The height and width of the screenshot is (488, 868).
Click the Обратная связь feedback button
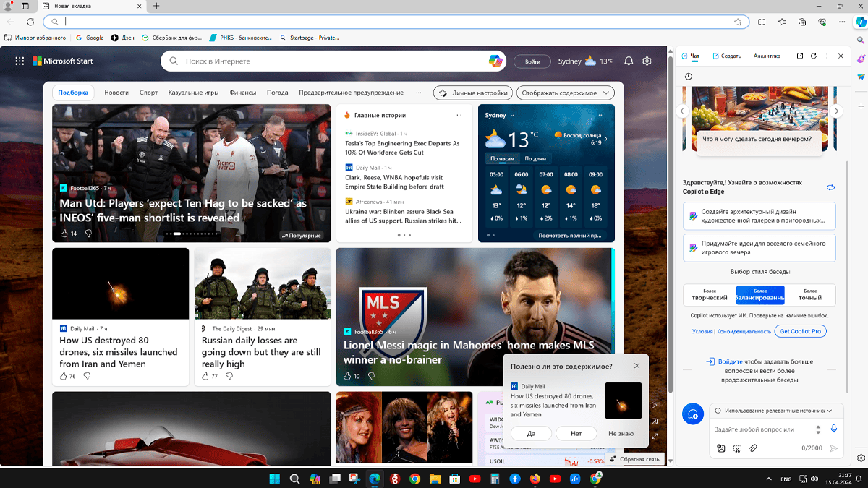pos(637,459)
